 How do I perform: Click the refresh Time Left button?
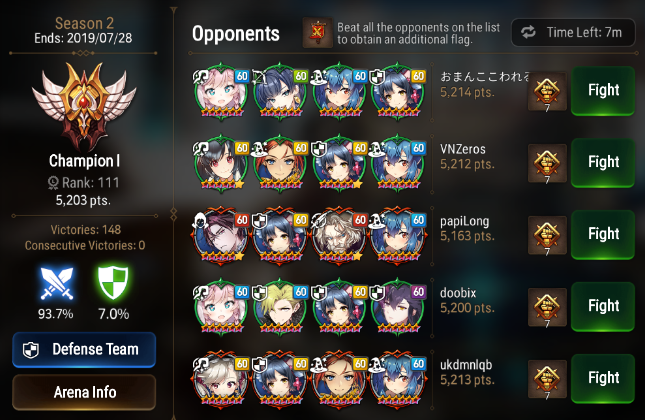573,32
